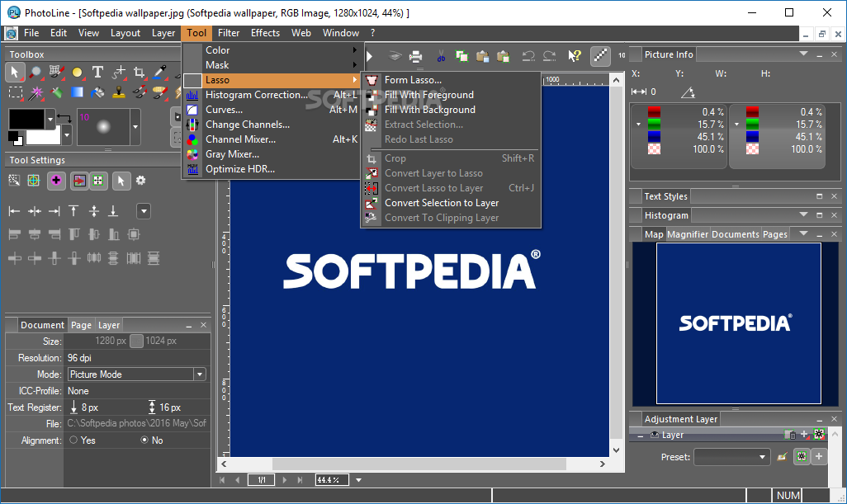Click the Paste clipboard icon in toolbar
Screen dimensions: 847x504
[x=482, y=56]
